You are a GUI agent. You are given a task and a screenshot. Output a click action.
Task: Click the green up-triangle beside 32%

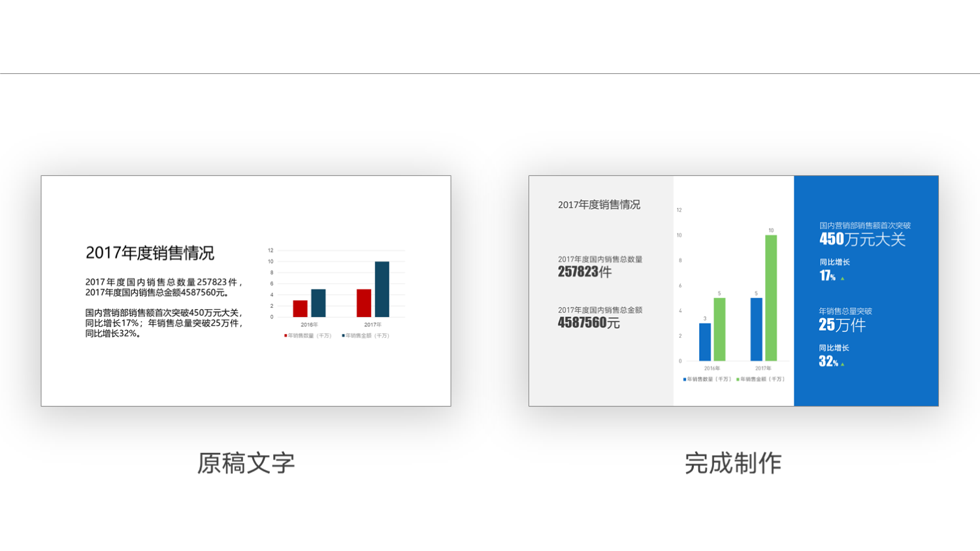click(x=842, y=364)
